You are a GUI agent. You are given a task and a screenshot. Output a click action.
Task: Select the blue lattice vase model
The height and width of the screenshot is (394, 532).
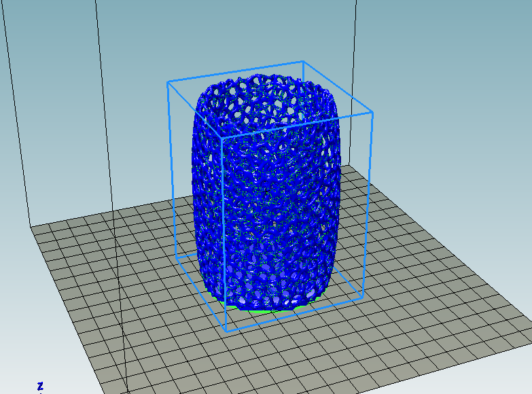[266, 192]
